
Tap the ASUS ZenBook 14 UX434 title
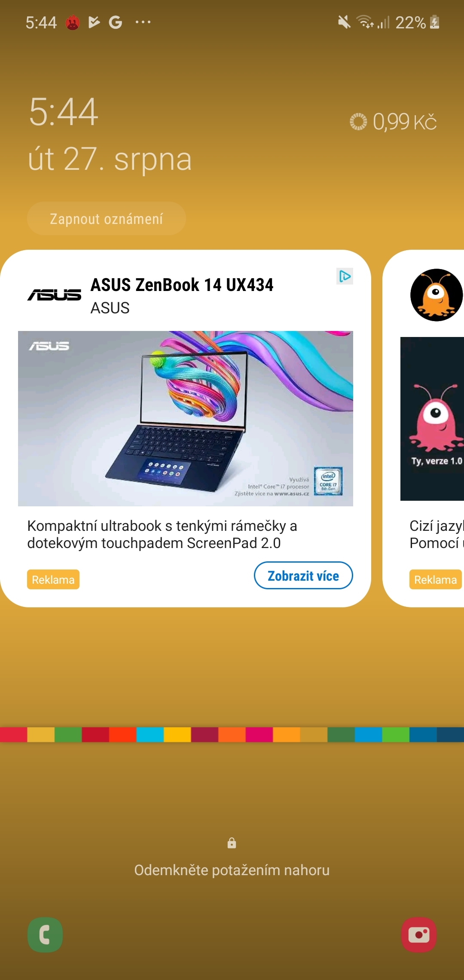click(x=182, y=285)
